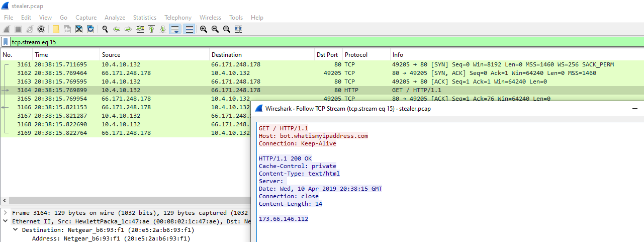644x242 pixels.
Task: Collapse the Ethernet II tree section
Action: [x=6, y=221]
